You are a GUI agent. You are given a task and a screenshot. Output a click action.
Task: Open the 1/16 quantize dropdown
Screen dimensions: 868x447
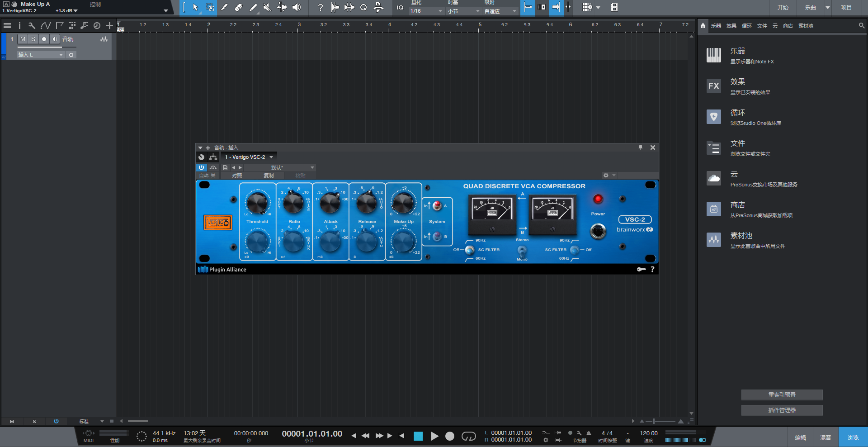pos(426,11)
